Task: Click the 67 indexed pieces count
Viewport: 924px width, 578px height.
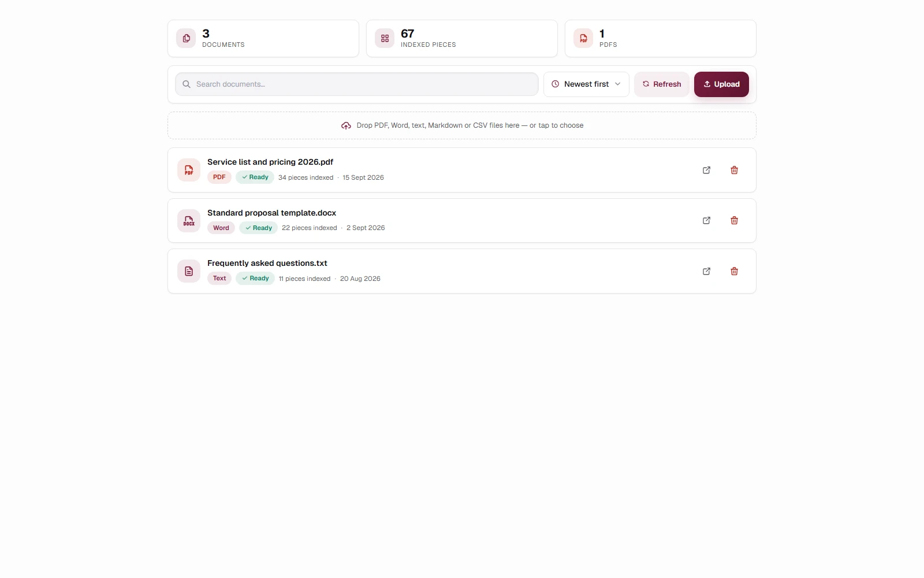Action: (x=408, y=34)
